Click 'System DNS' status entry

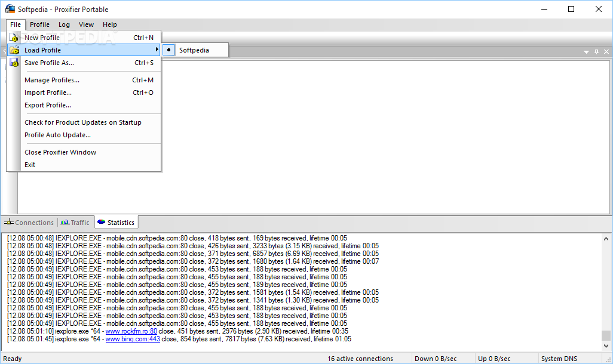pos(559,359)
